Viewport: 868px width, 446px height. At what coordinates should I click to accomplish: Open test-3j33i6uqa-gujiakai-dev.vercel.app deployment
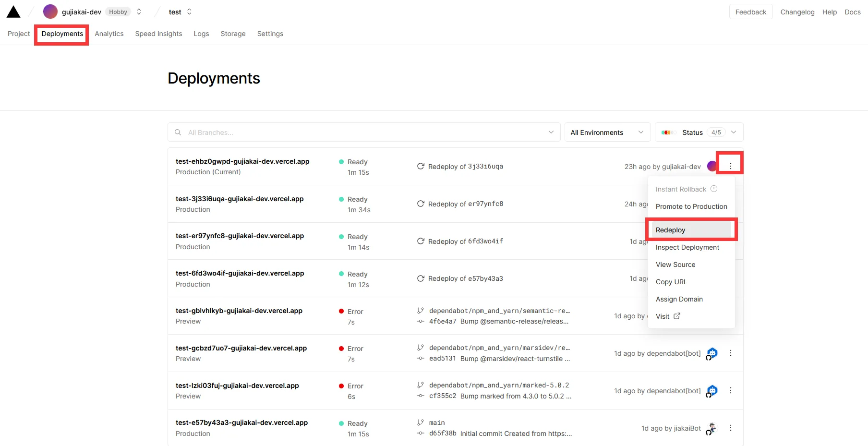point(240,199)
